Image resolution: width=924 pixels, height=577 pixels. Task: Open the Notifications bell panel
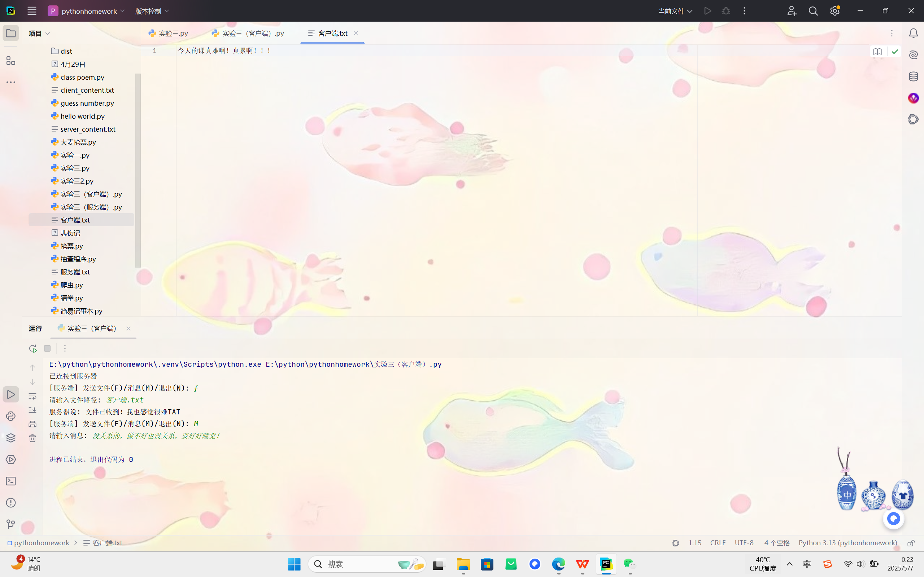click(x=913, y=33)
